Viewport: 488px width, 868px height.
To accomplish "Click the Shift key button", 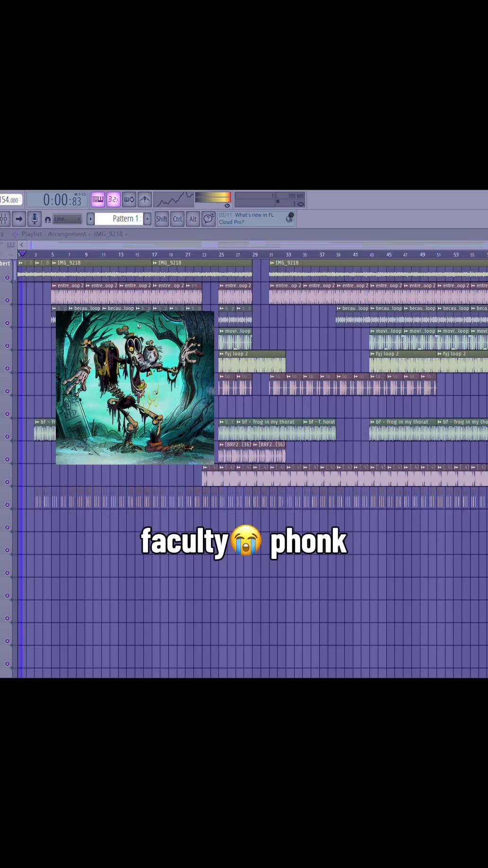I will pos(162,219).
